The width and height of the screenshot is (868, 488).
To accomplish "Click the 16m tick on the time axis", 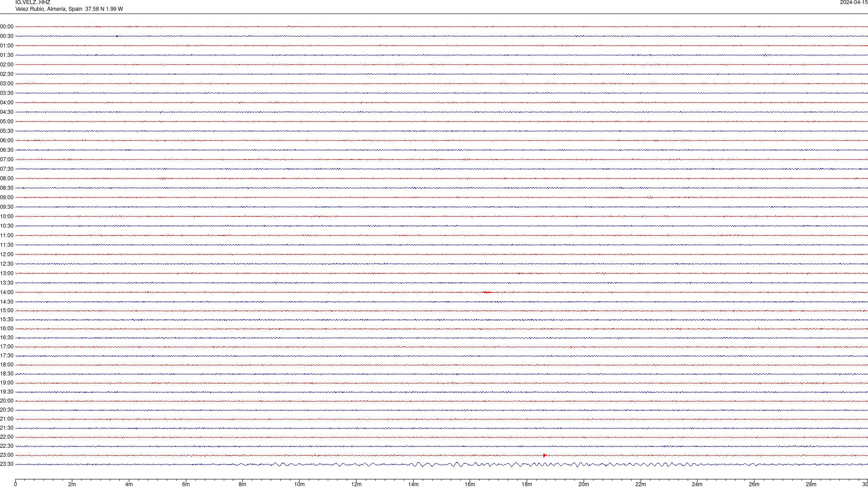I will tap(470, 484).
